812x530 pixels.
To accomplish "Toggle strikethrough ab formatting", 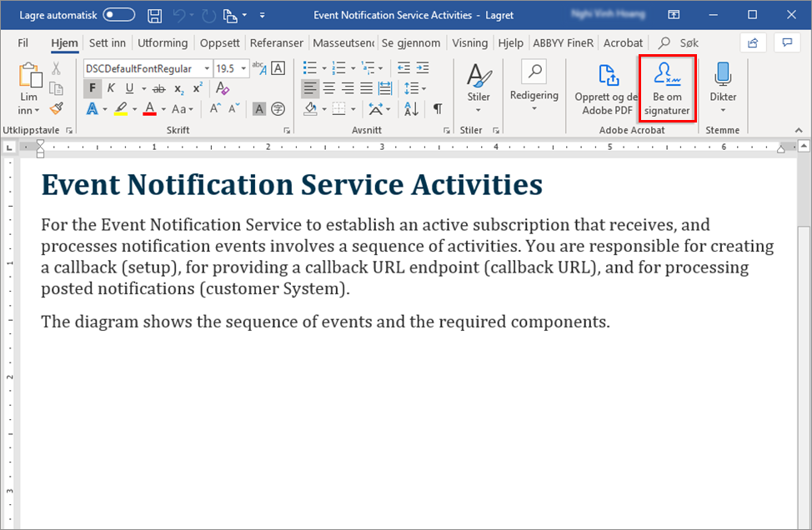I will [159, 89].
